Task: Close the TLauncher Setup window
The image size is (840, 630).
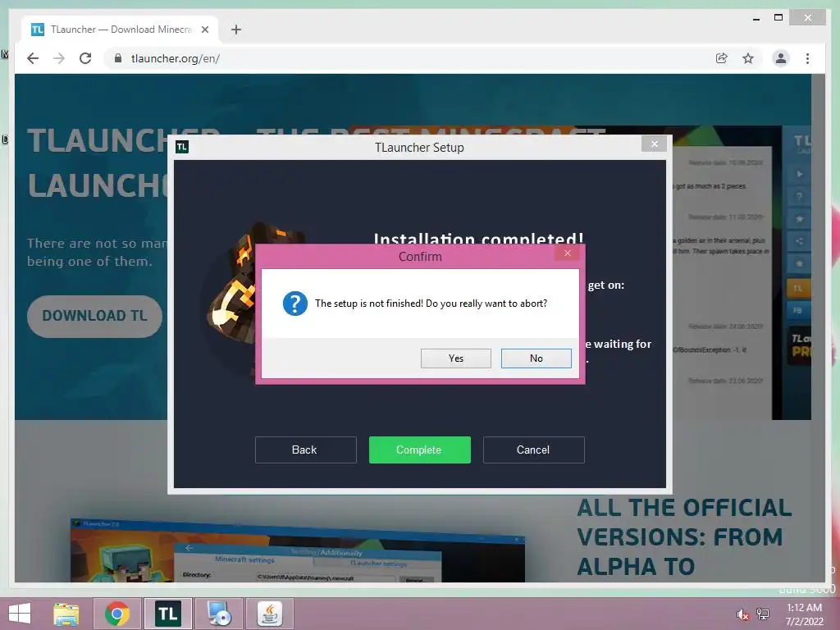Action: 654,144
